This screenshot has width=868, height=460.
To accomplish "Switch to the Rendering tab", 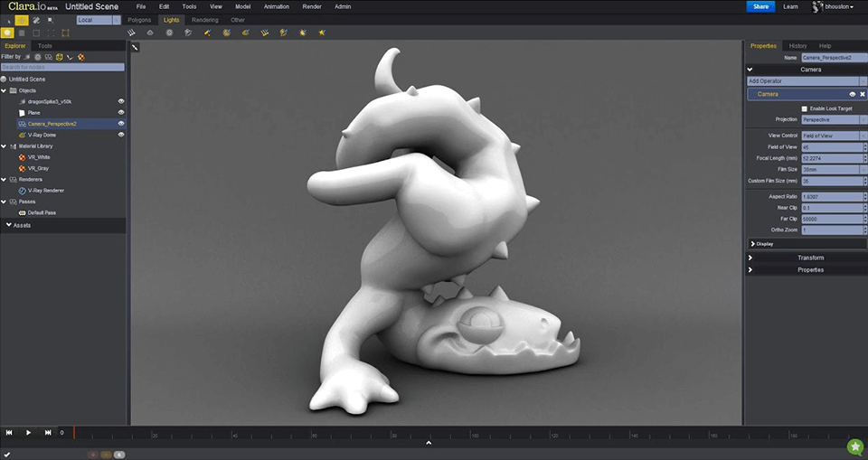I will point(205,20).
